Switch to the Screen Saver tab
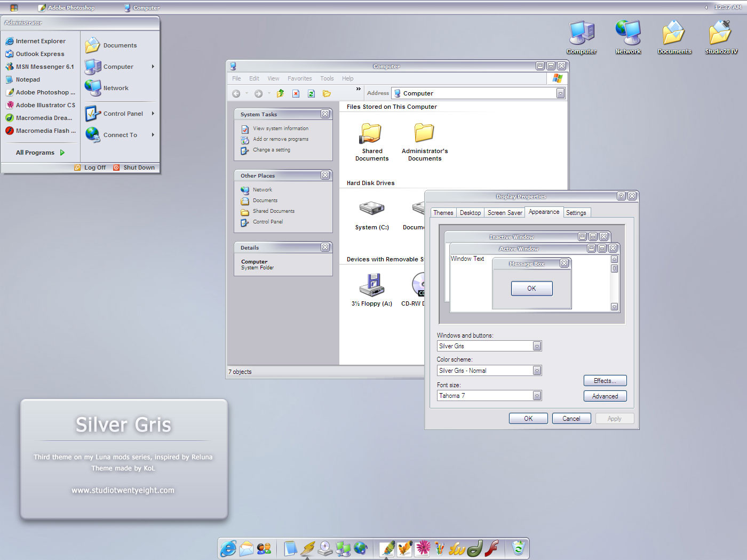 click(x=505, y=213)
